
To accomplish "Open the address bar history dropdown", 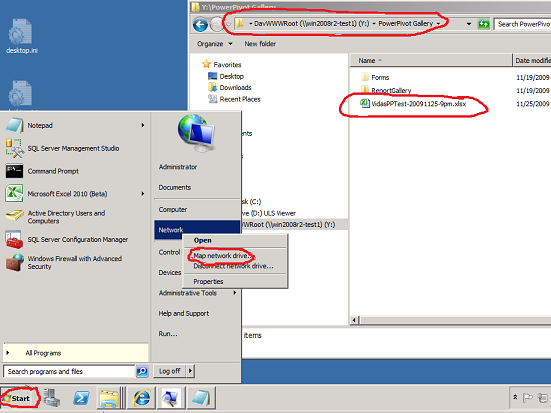I will [469, 24].
